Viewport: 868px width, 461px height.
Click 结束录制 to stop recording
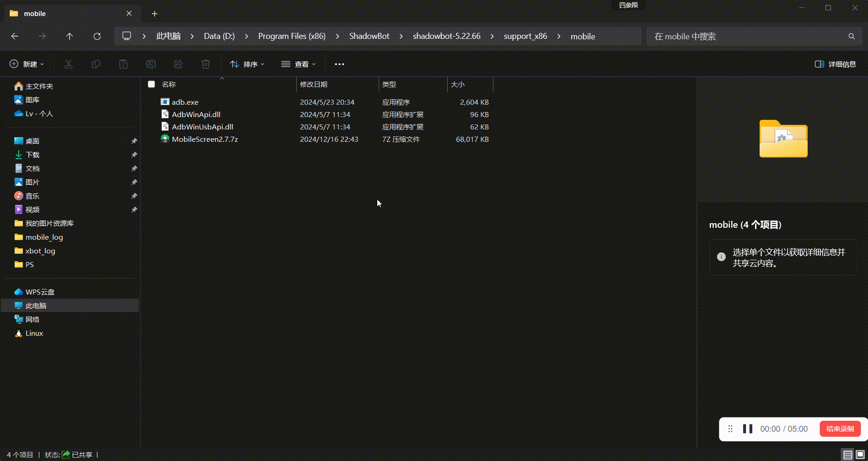point(840,429)
